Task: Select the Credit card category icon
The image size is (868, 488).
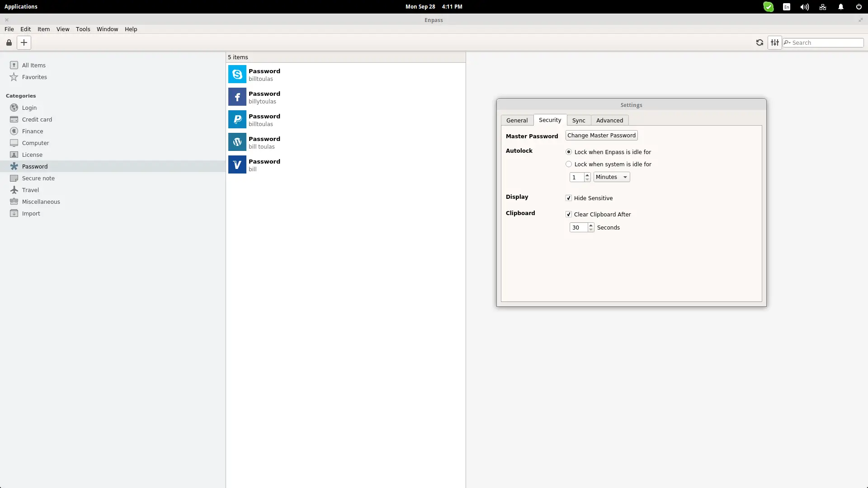Action: tap(14, 119)
